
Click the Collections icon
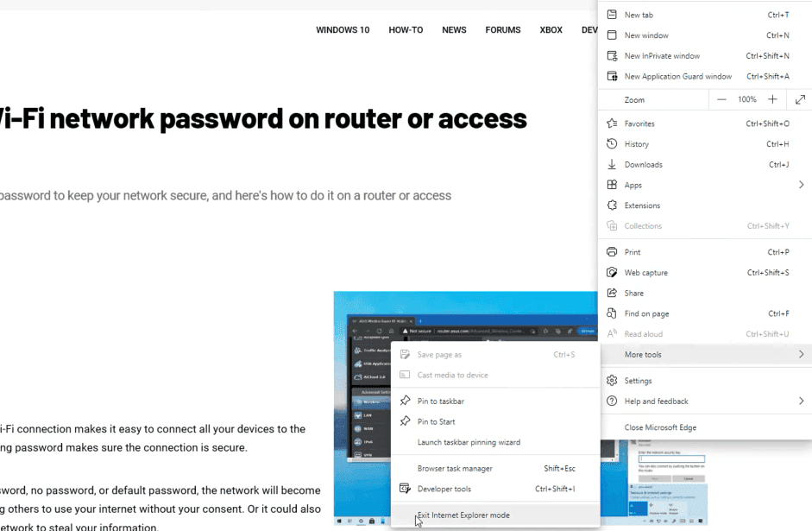tap(612, 225)
